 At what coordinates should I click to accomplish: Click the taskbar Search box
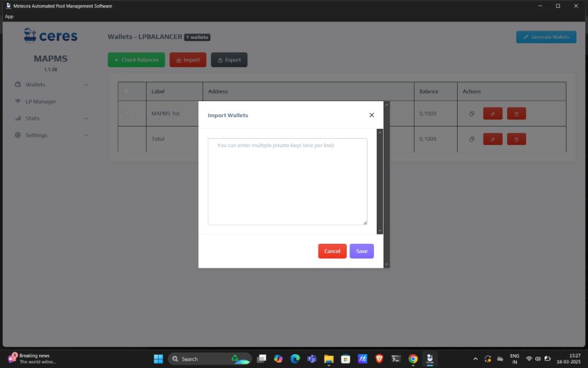tap(210, 359)
